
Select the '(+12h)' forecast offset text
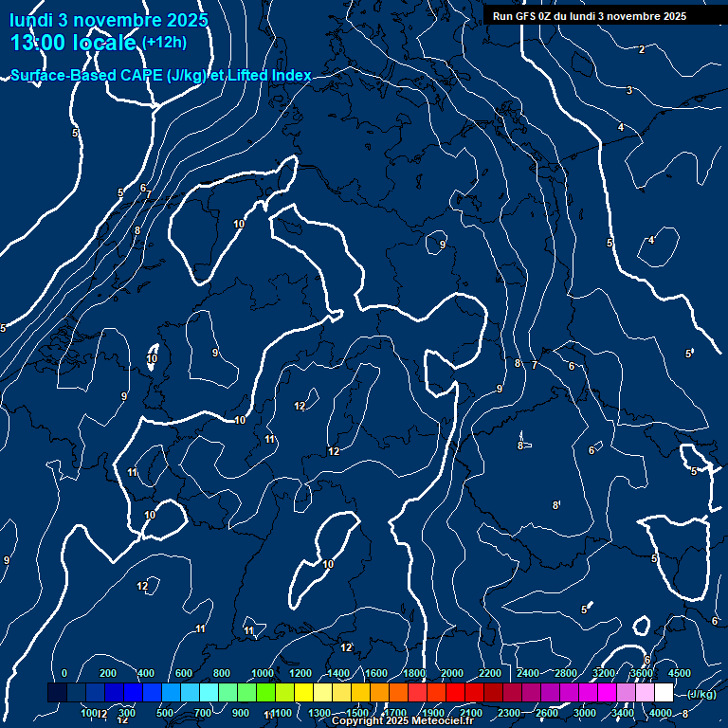click(x=164, y=43)
